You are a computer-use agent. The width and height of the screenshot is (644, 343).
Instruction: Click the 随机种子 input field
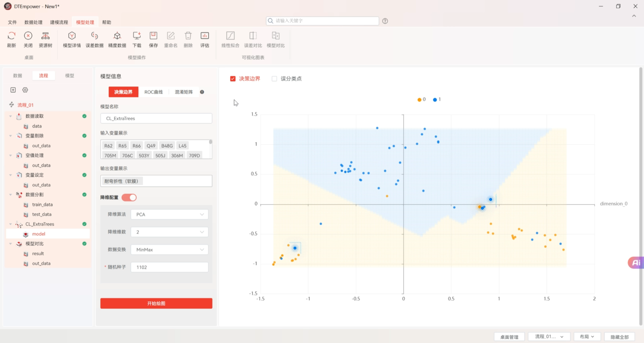click(x=169, y=267)
